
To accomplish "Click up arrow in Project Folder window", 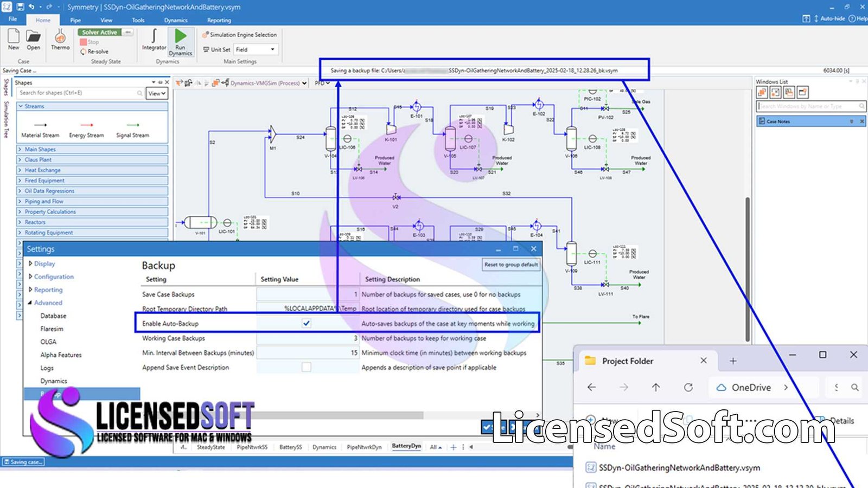I will [656, 387].
